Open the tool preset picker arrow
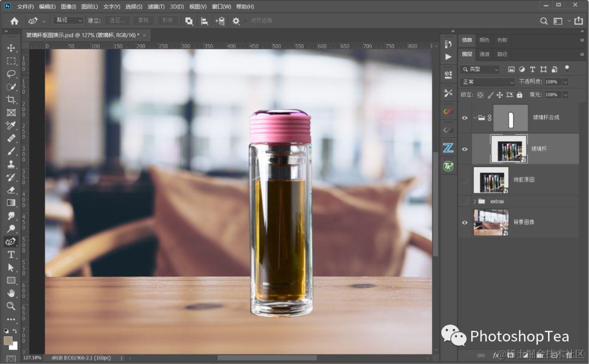The height and width of the screenshot is (364, 589). [44, 21]
